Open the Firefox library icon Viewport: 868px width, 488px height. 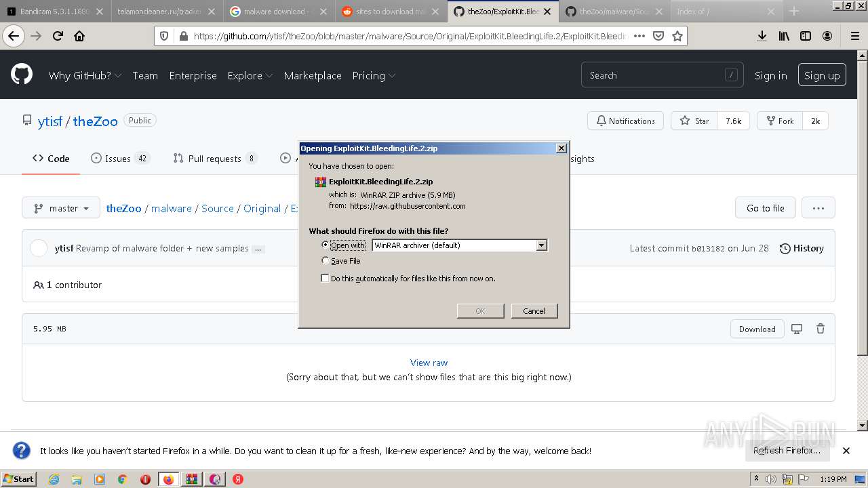click(784, 36)
